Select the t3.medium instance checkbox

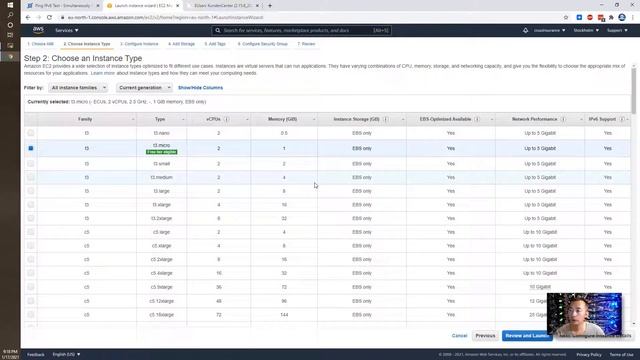click(31, 177)
